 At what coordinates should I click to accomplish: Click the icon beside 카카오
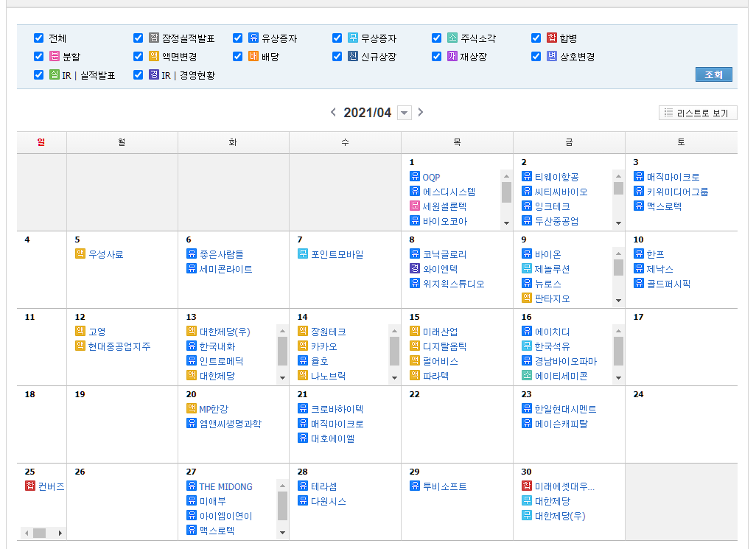coord(303,346)
